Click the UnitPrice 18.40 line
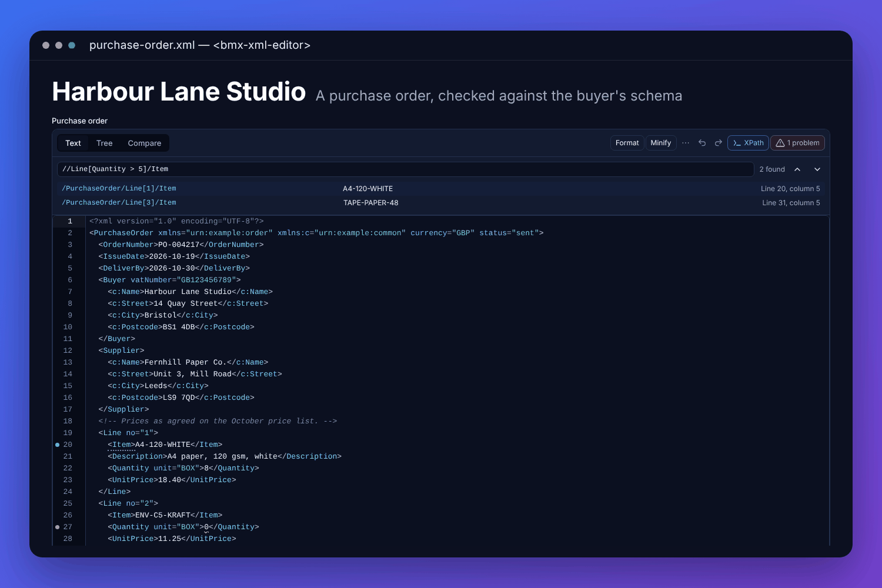Screen dimensions: 882x588 coord(172,480)
